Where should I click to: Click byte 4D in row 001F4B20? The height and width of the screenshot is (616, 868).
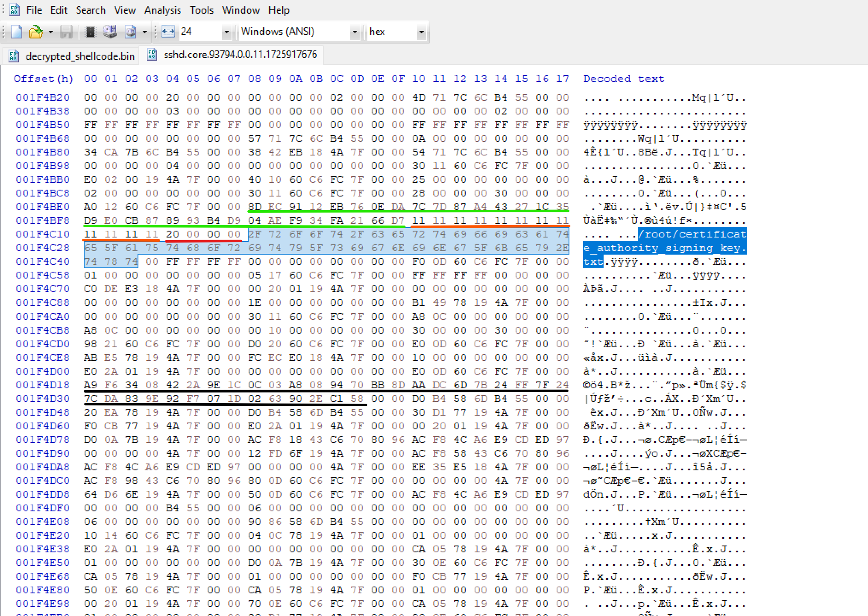(419, 97)
